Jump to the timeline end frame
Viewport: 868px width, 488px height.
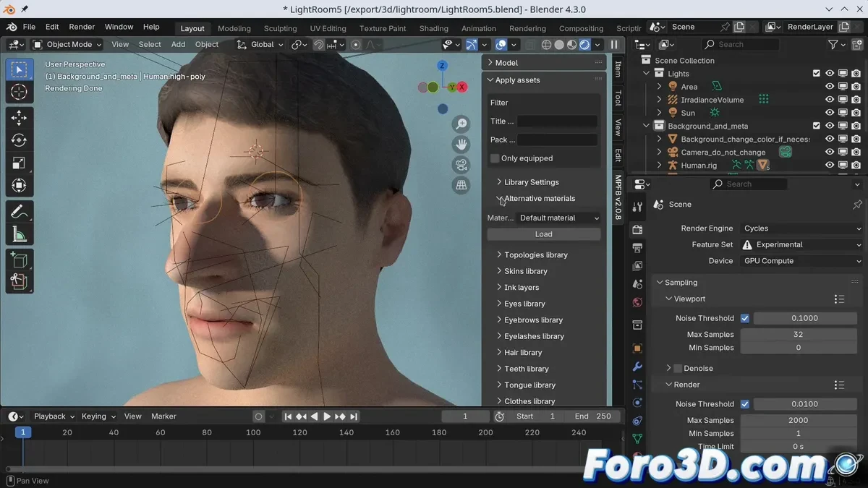coord(354,416)
